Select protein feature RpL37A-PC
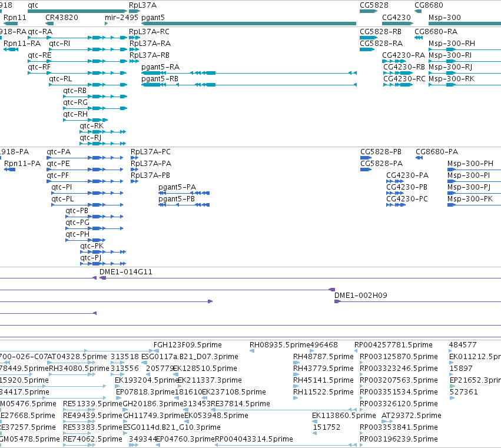This screenshot has height=448, width=501. [x=134, y=158]
